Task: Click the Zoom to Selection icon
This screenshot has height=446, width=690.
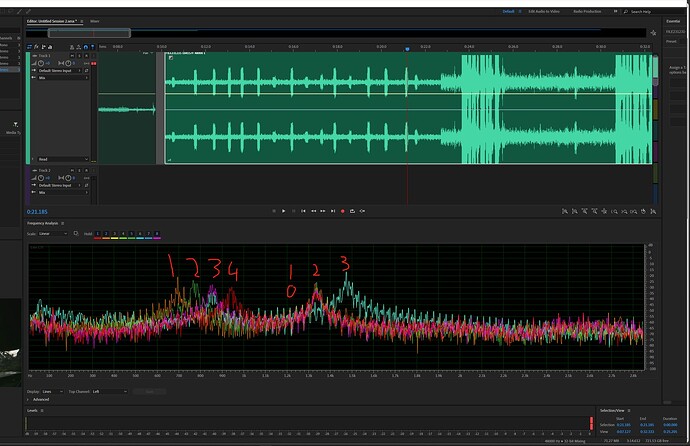Action: [634, 212]
